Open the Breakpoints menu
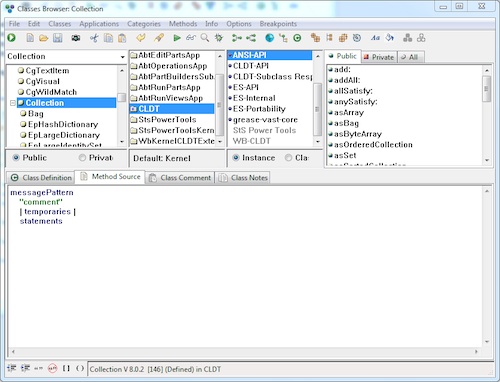Screen dimensions: 500x382 278,24
